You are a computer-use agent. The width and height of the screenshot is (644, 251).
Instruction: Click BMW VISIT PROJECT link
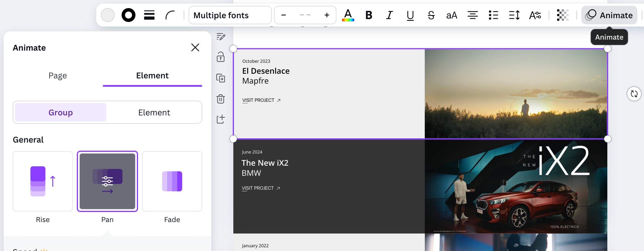[x=261, y=188]
